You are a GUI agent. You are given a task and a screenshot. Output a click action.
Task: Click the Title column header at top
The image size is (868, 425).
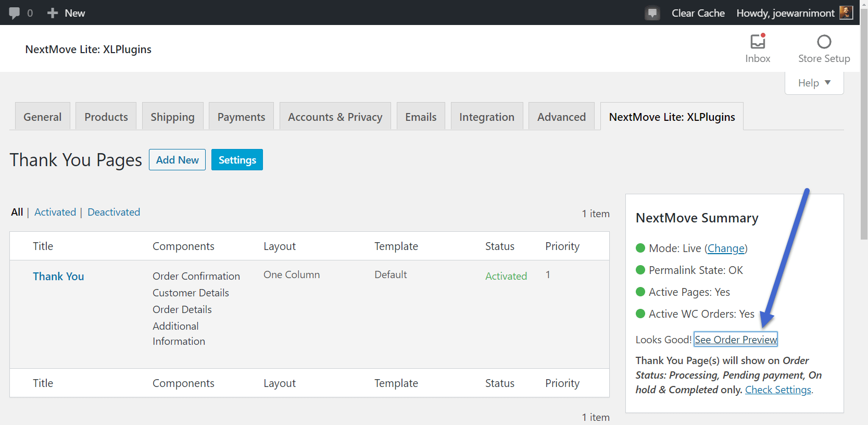point(43,246)
